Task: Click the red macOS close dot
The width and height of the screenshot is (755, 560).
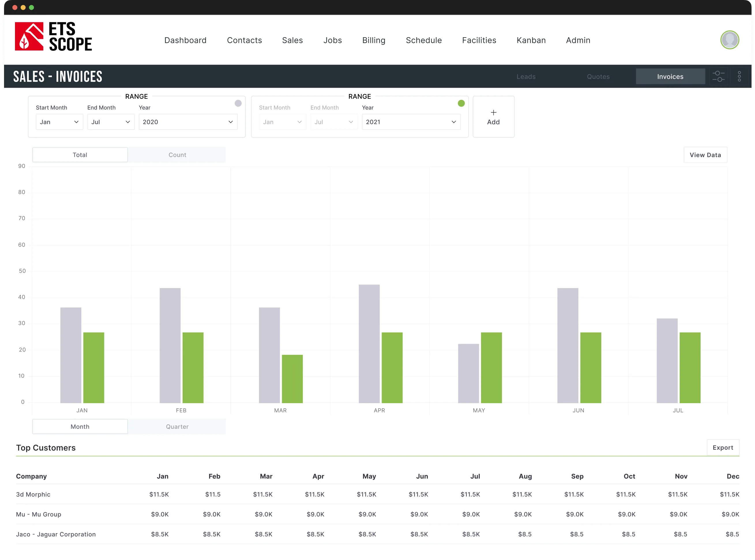Action: click(x=15, y=7)
